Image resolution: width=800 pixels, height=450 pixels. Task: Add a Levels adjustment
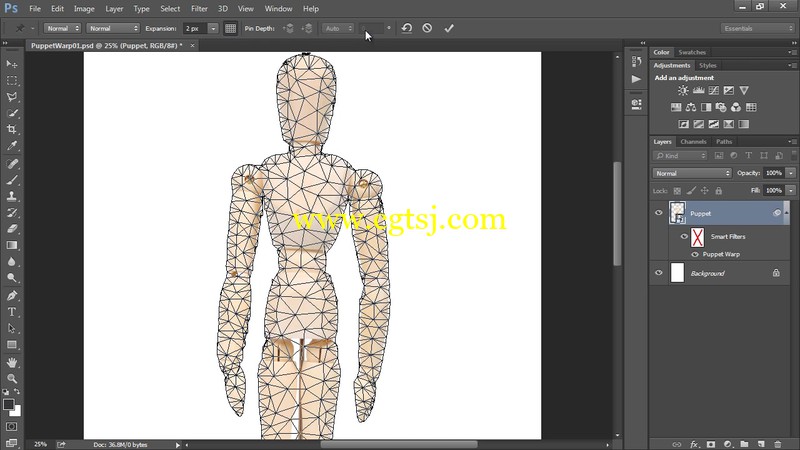(x=698, y=90)
